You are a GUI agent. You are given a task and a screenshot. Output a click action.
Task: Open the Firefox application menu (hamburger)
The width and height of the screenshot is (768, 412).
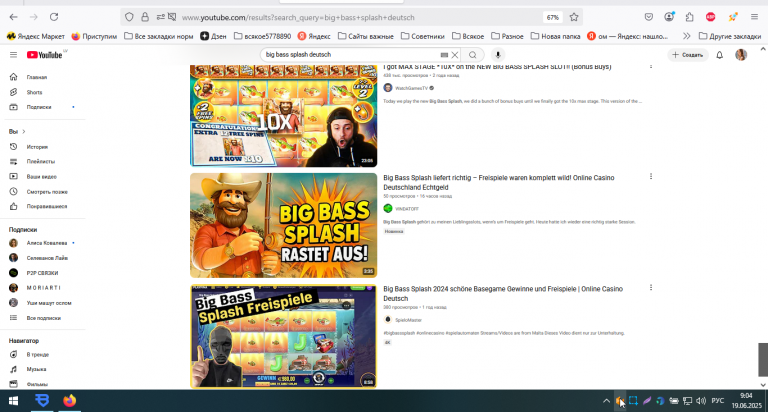coord(754,17)
